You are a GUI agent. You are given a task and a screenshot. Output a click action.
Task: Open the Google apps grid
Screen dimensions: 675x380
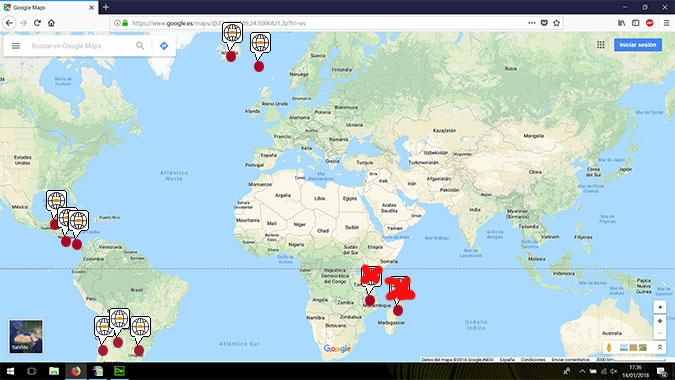tap(601, 45)
